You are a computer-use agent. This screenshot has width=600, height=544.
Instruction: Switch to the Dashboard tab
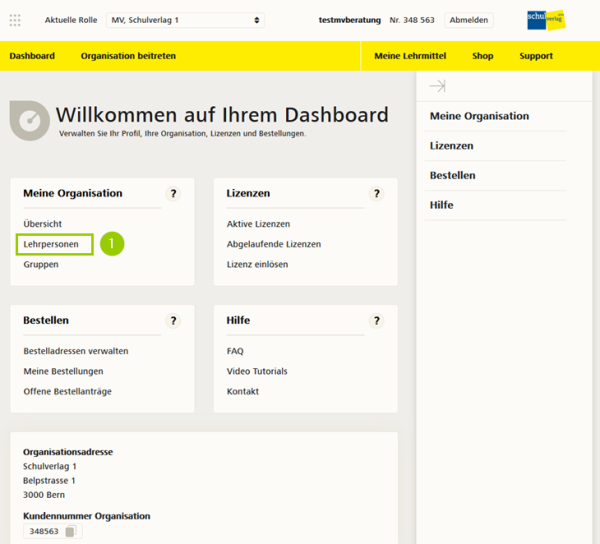coord(32,56)
